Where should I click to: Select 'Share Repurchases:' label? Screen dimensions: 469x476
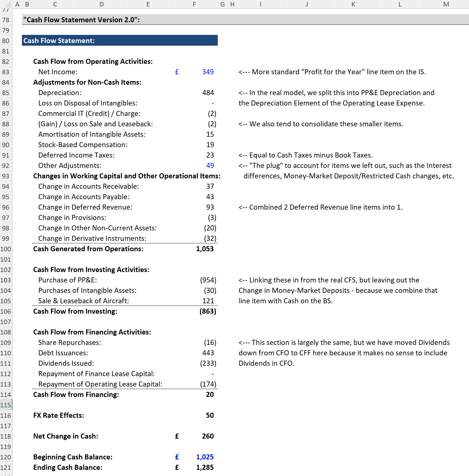coord(70,343)
